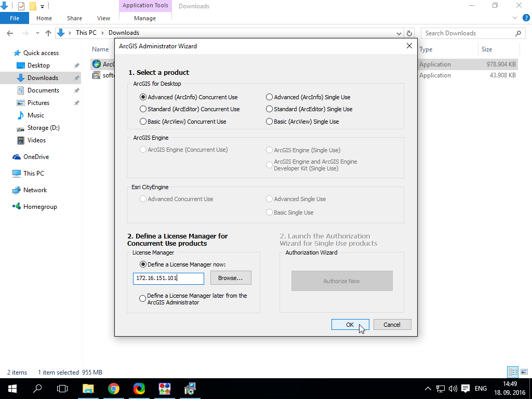Viewport: 532px width, 399px height.
Task: Click the license manager address field
Action: (x=168, y=278)
